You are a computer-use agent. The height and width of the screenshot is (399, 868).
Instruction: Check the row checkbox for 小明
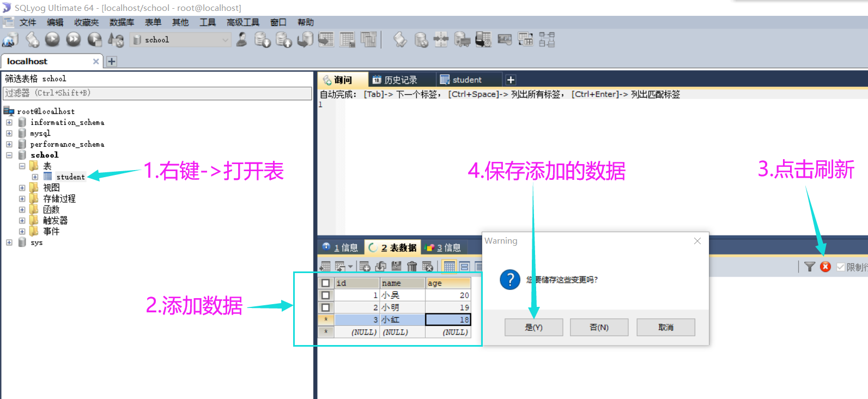(326, 307)
